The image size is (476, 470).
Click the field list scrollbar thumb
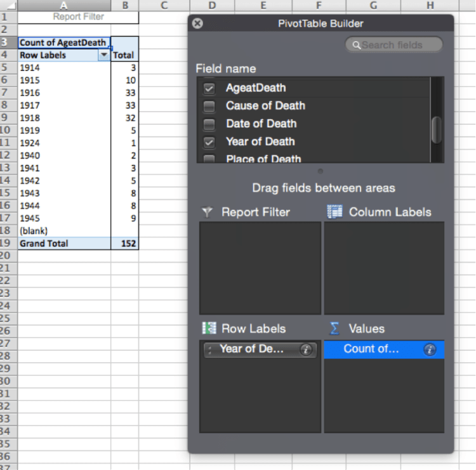(436, 130)
